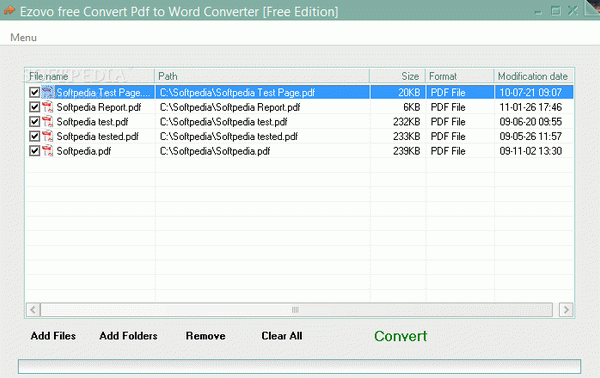Viewport: 600px width, 378px height.
Task: Click the PDF icon of Softpedia test.pdf
Action: 47,122
